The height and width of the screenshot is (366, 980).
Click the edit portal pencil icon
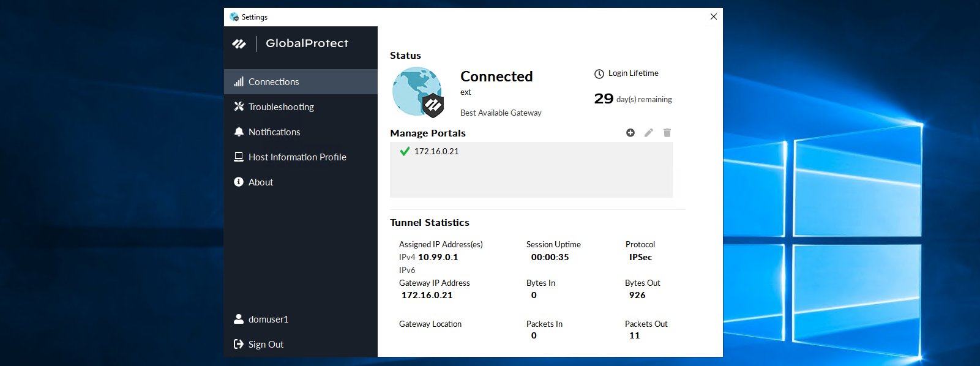coord(649,133)
